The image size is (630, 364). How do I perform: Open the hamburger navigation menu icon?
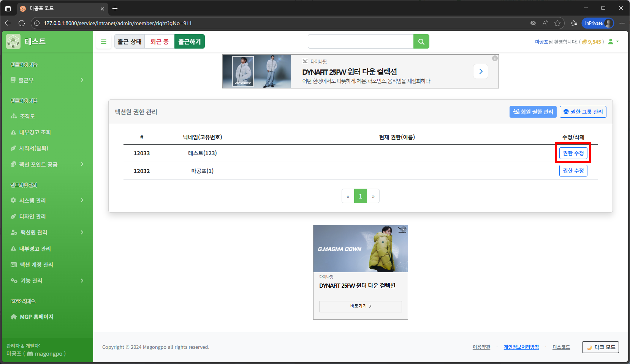pyautogui.click(x=104, y=41)
